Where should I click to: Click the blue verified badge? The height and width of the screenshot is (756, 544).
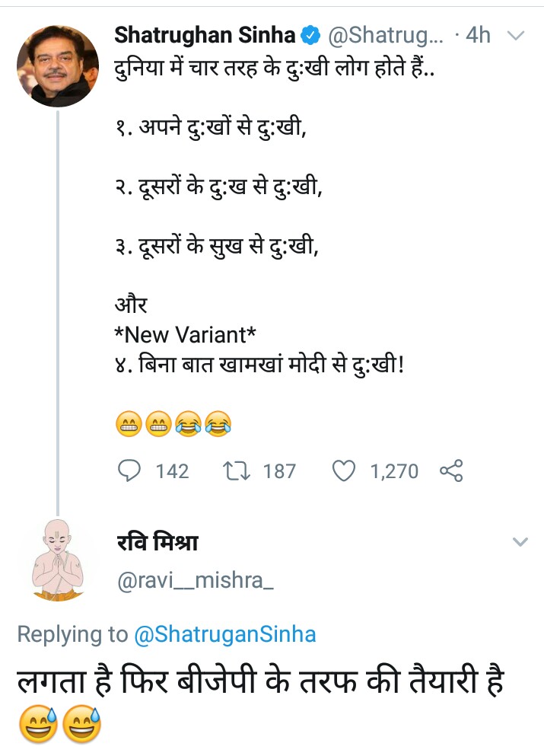[310, 35]
